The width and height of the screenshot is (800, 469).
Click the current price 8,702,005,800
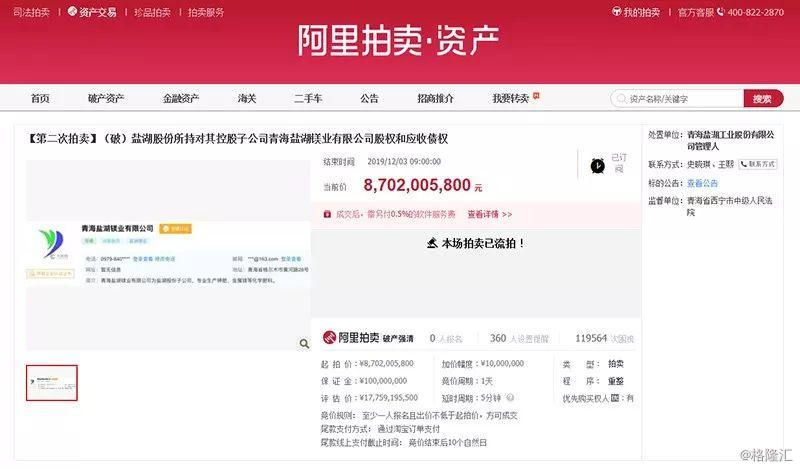[x=417, y=185]
